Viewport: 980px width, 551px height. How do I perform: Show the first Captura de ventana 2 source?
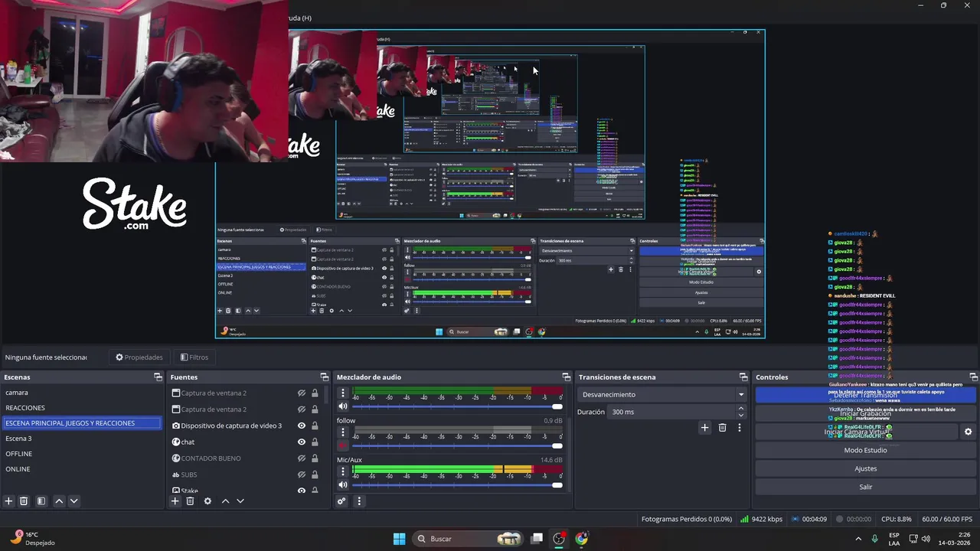click(302, 393)
